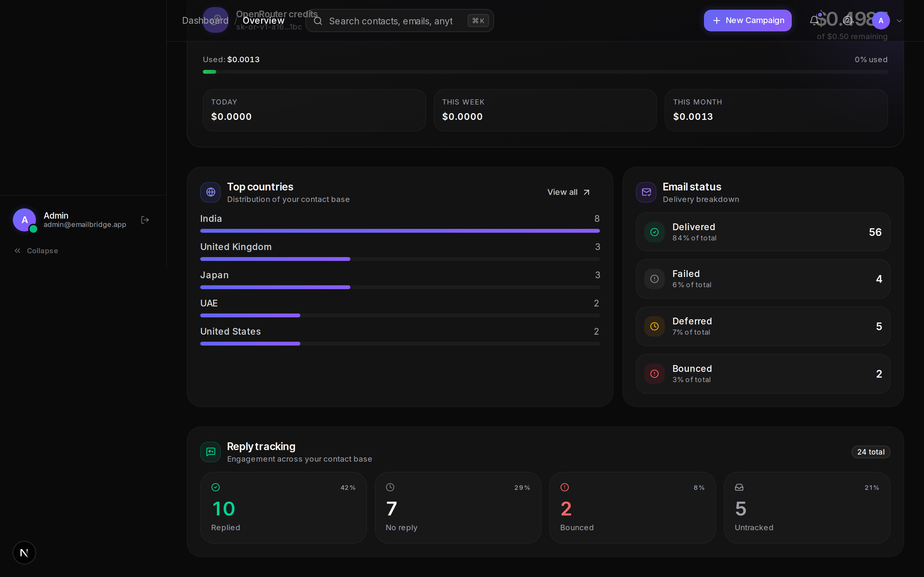Collapse the sidebar panel

(x=36, y=251)
